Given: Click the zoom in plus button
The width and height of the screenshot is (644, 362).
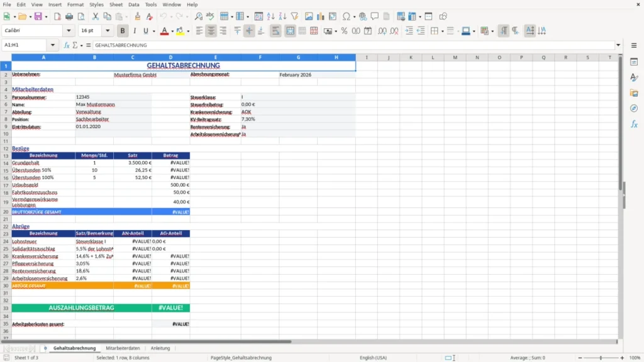Looking at the screenshot, I should 622,358.
